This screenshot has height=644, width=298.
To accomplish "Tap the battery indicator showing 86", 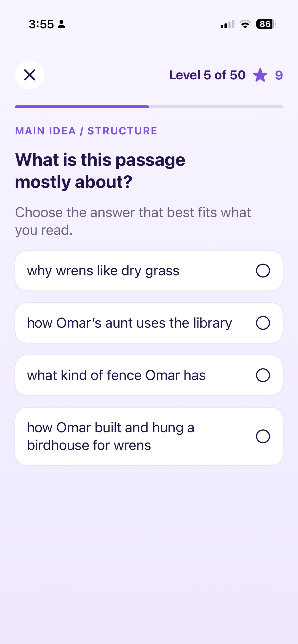I will [266, 24].
